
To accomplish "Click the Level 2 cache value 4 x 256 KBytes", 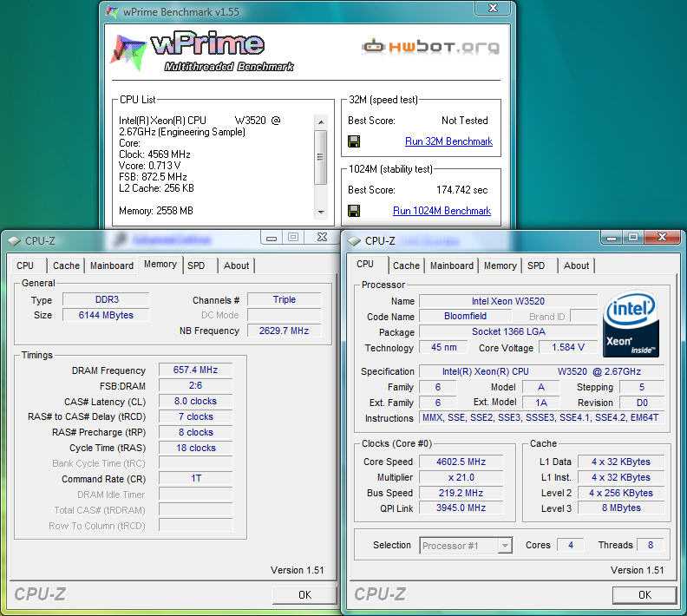I will [621, 493].
